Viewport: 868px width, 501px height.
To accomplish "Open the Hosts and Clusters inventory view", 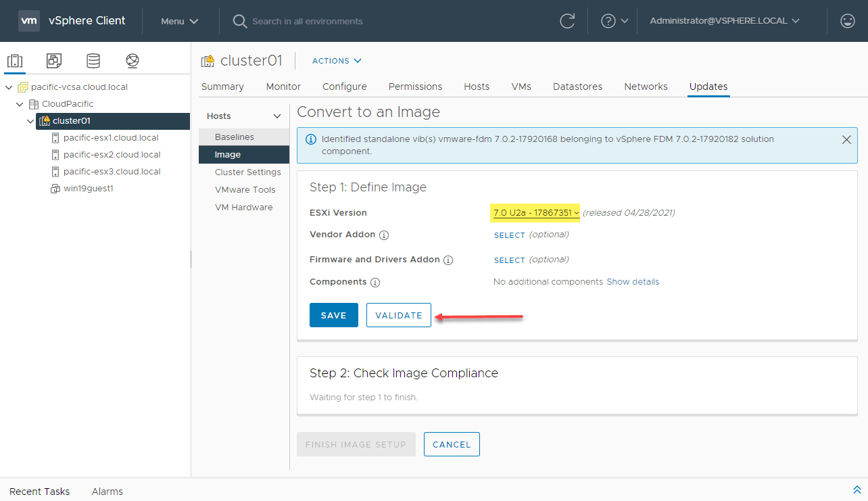I will [14, 61].
